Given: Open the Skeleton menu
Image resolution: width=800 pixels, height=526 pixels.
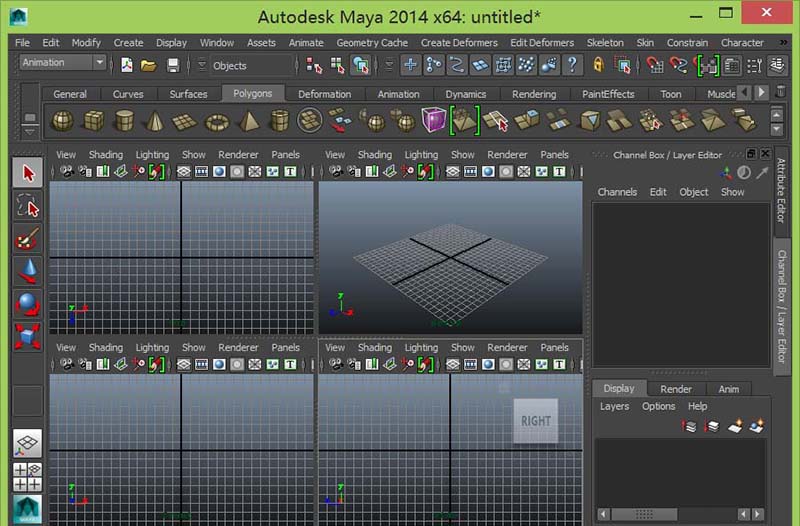Looking at the screenshot, I should [605, 43].
